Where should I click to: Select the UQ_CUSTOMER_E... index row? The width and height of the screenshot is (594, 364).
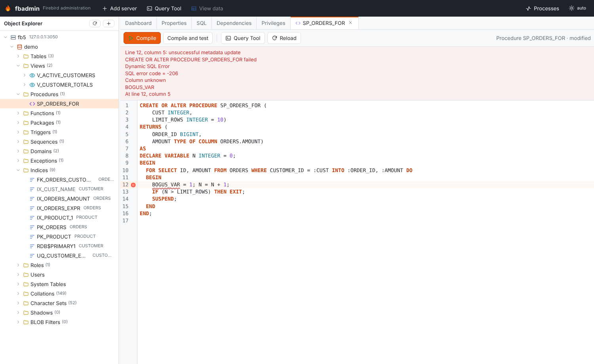click(59, 256)
